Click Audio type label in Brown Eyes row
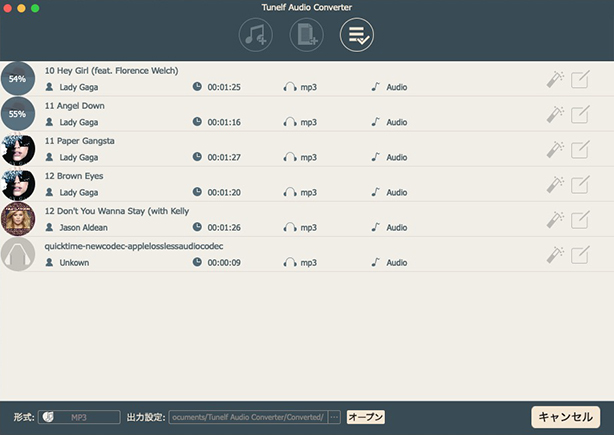The image size is (614, 435). (397, 193)
